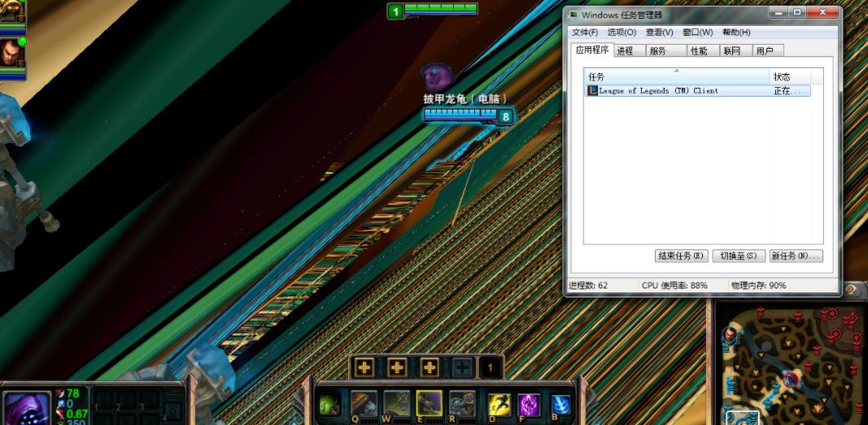The height and width of the screenshot is (425, 868).
Task: Click the green passive ability icon
Action: [329, 405]
